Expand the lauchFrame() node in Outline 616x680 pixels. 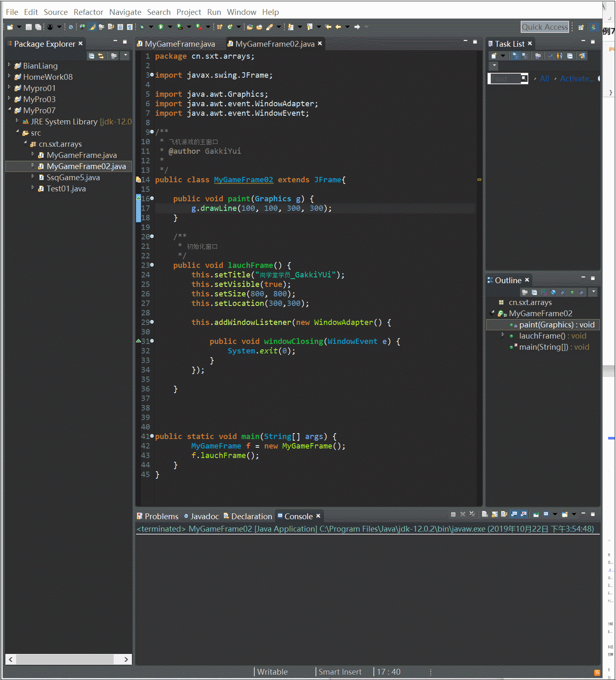click(x=502, y=335)
